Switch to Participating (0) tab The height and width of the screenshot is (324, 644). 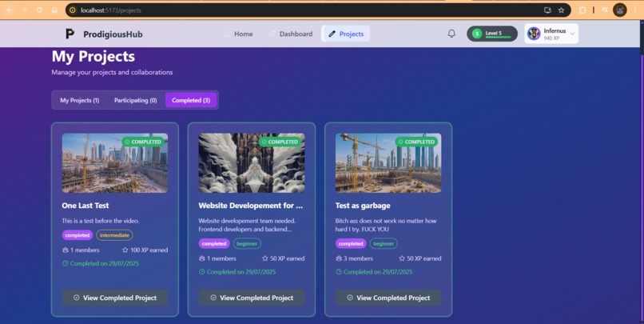click(x=136, y=100)
